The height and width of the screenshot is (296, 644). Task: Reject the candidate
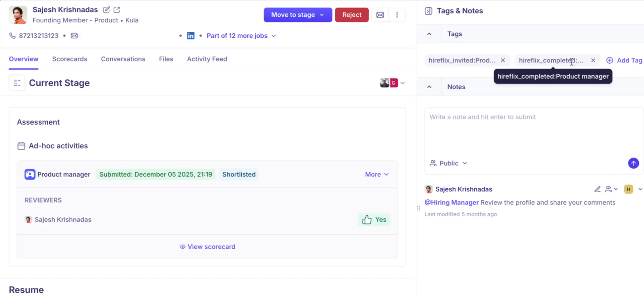[352, 15]
